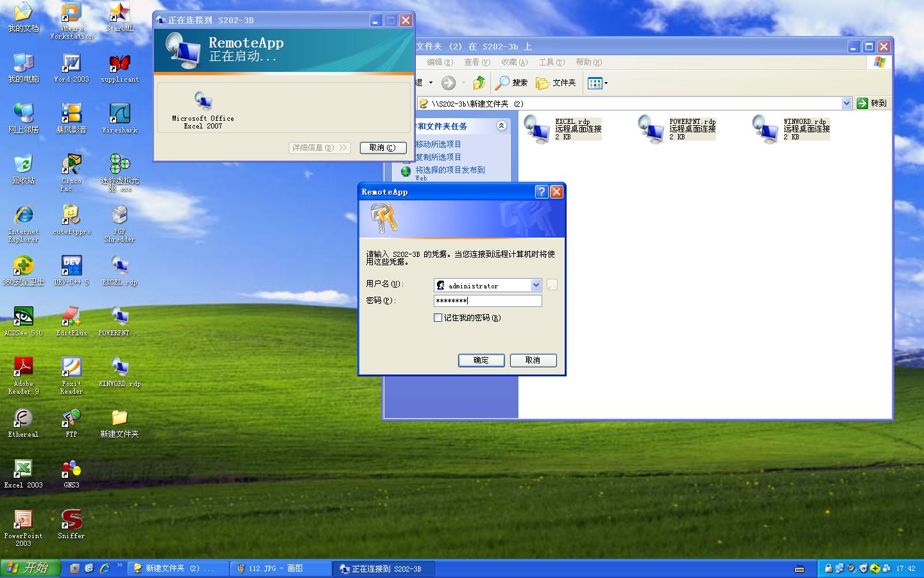Select POWERPNT rdp desktop icon
The image size is (924, 578).
click(119, 321)
